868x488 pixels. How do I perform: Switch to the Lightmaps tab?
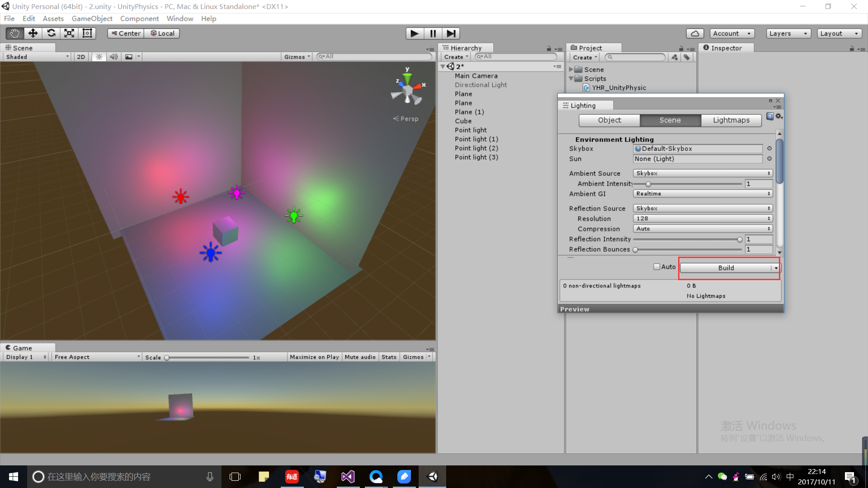[731, 120]
